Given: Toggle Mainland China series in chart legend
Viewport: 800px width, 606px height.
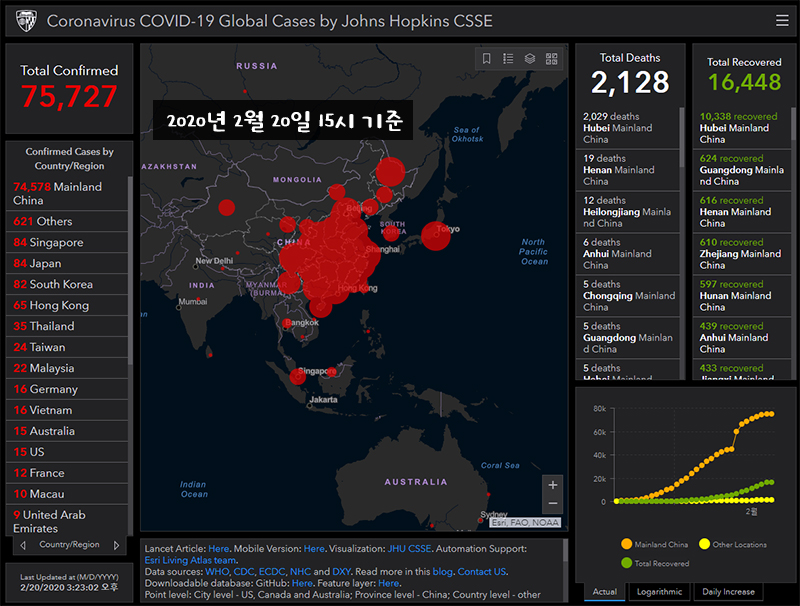Looking at the screenshot, I should pos(655,544).
